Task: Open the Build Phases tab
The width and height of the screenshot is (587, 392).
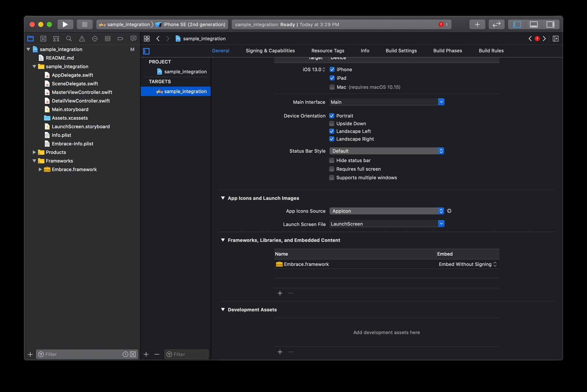Action: [x=448, y=51]
